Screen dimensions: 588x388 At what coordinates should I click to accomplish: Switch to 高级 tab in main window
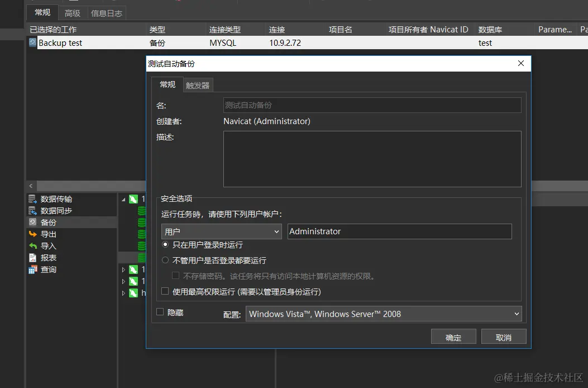click(x=73, y=13)
